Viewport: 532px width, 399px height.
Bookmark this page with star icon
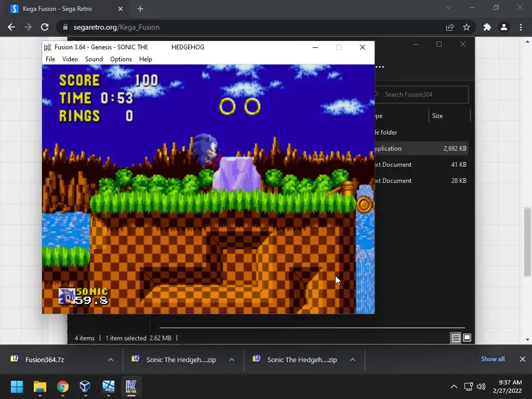(x=467, y=27)
